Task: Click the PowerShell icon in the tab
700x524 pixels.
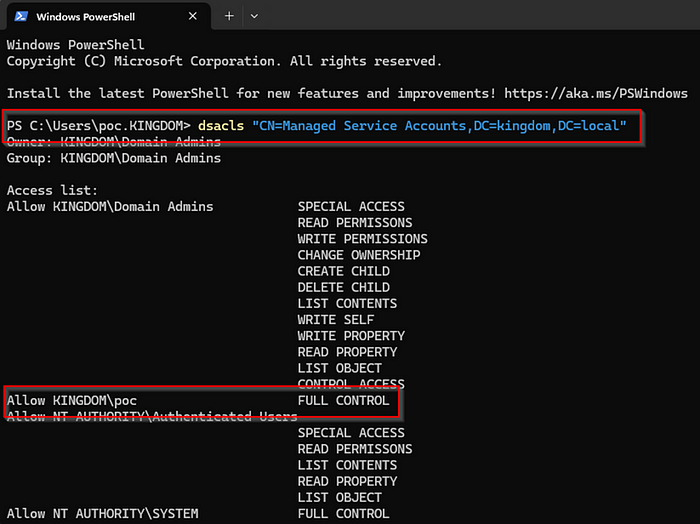Action: [21, 17]
